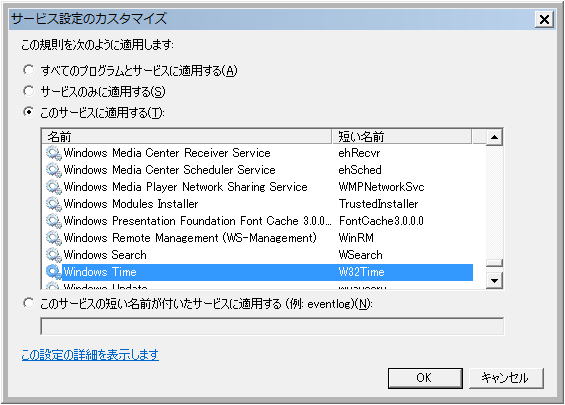Click the TrustedInstaller short name
The width and height of the screenshot is (565, 405).
[x=378, y=204]
